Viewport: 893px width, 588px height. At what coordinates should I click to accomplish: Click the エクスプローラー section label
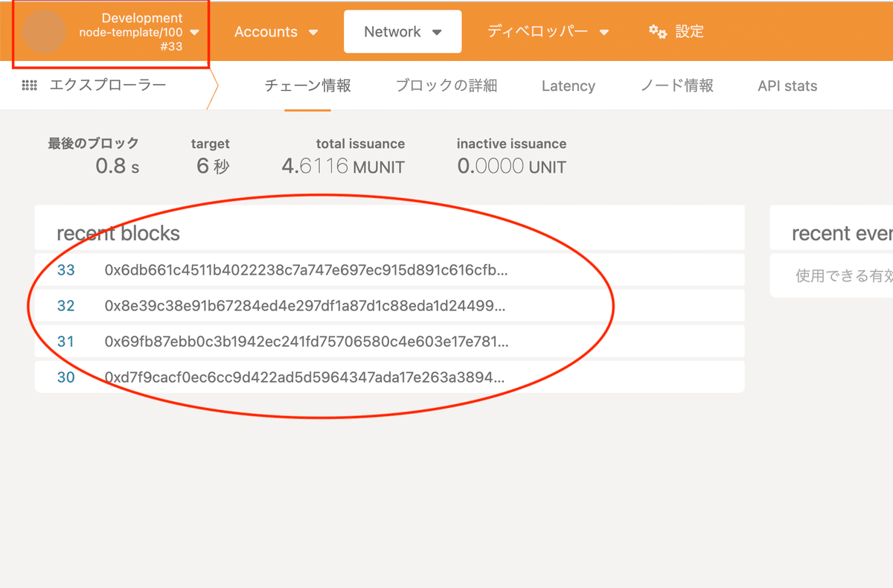[108, 86]
